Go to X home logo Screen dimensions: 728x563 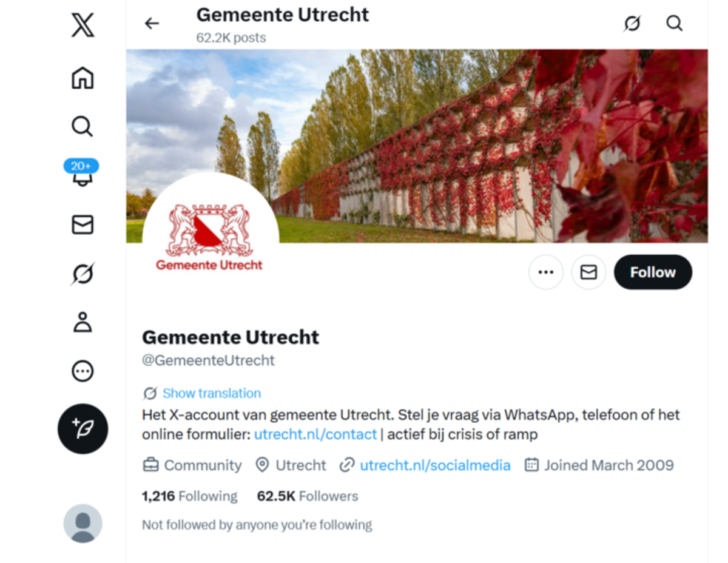coord(83,25)
